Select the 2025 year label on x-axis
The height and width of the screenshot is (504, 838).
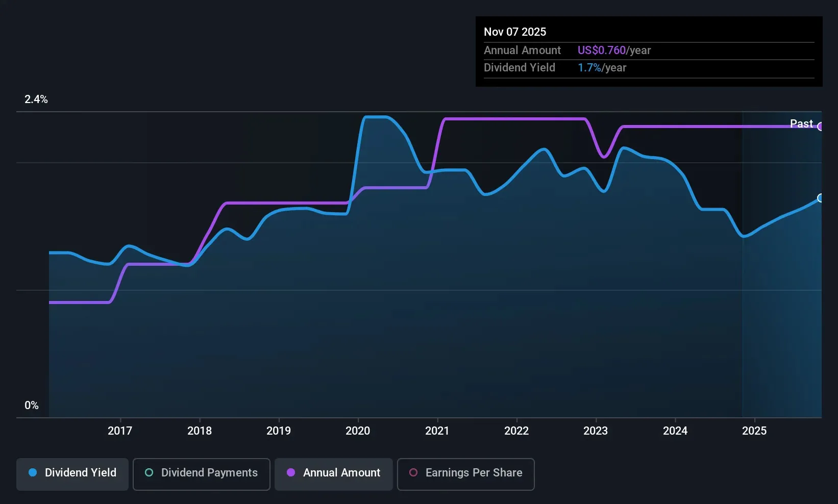click(754, 430)
